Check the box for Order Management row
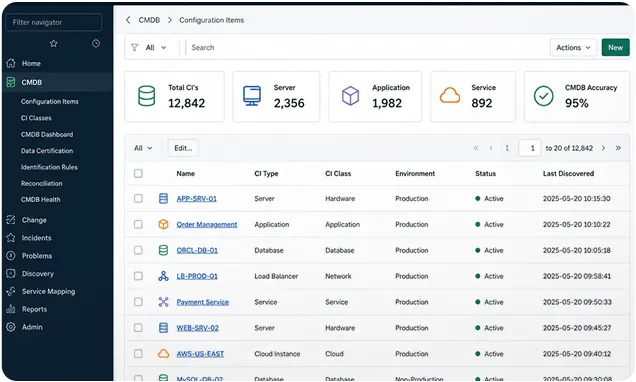Image resolution: width=636 pixels, height=382 pixels. (x=138, y=224)
